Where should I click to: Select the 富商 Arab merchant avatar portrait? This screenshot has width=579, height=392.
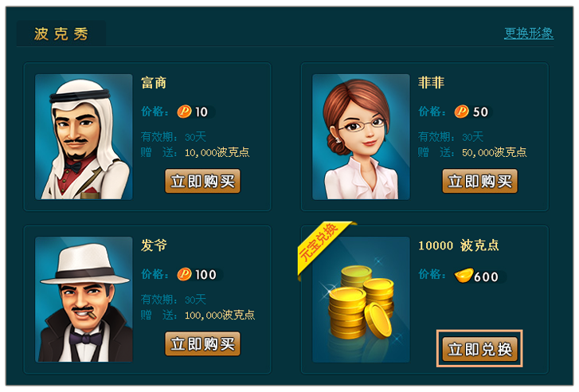[84, 137]
